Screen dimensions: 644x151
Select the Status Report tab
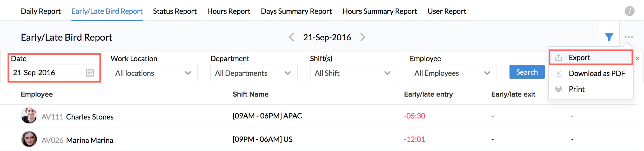pyautogui.click(x=175, y=11)
